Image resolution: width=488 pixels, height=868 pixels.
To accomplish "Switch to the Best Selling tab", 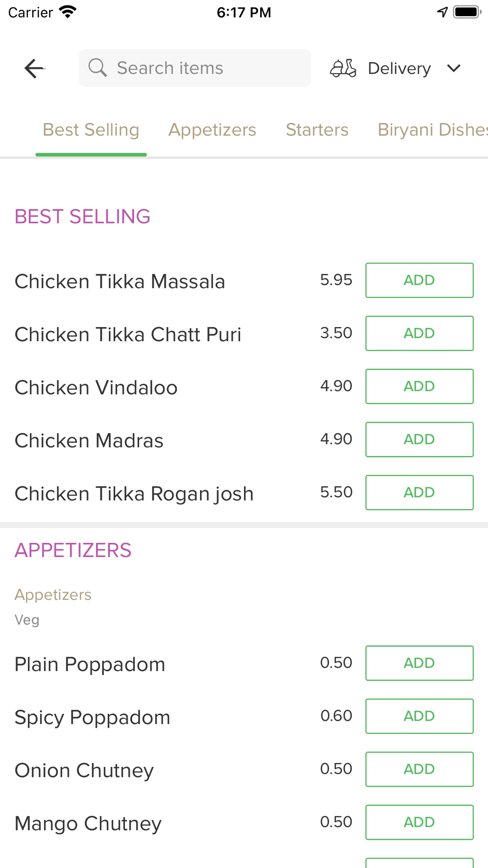I will [x=91, y=130].
